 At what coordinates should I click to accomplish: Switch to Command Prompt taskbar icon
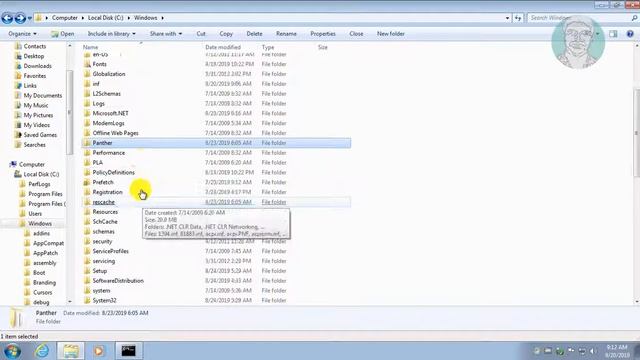click(x=128, y=351)
